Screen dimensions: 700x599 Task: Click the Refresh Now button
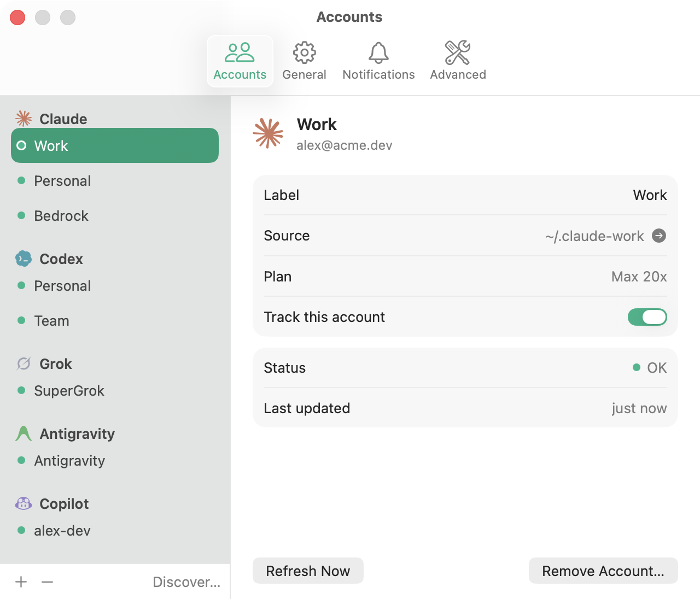click(308, 571)
